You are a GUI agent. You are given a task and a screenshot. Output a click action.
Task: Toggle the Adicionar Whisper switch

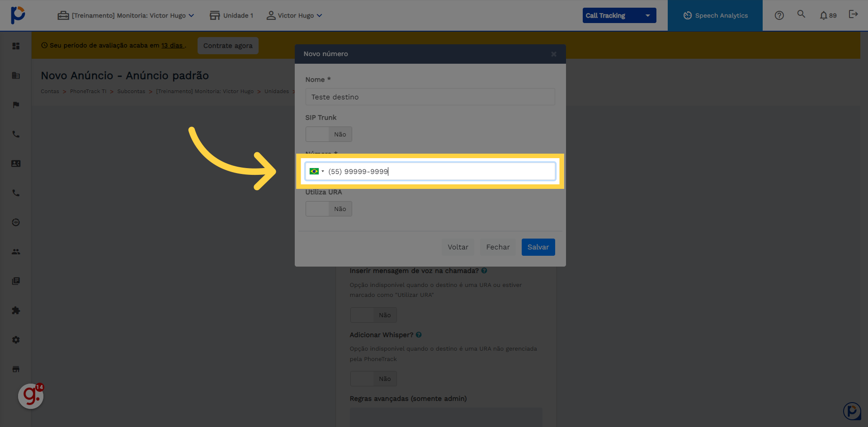point(373,379)
